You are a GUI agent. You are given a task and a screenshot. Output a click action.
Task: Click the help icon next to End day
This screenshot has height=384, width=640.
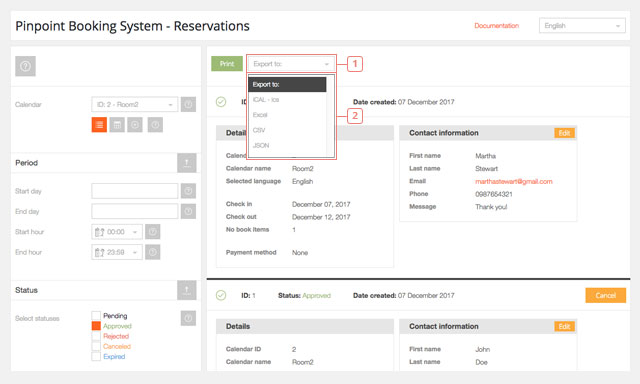pyautogui.click(x=188, y=211)
